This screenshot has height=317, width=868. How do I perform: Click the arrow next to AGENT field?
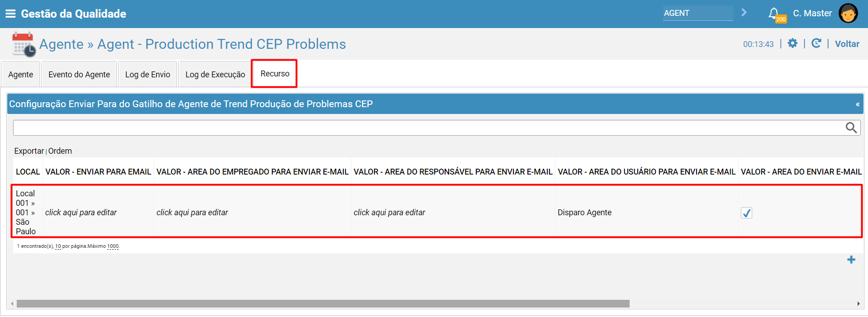coord(744,13)
